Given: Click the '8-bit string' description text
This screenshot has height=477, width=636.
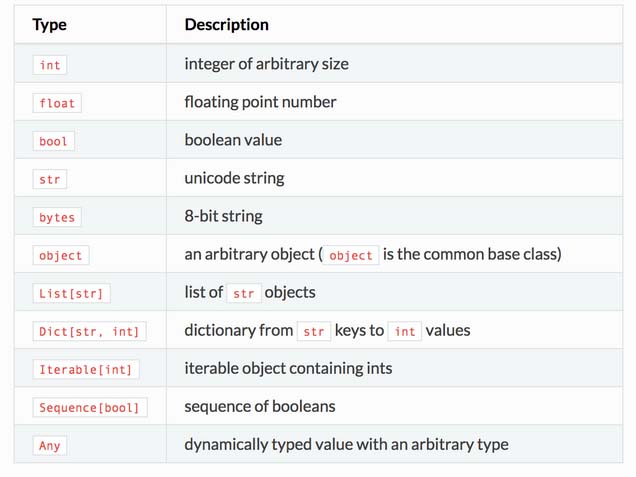Looking at the screenshot, I should coord(223,216).
